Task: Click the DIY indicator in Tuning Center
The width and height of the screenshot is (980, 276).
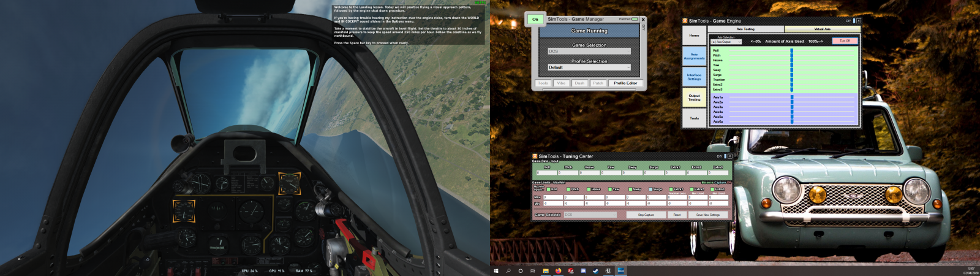Action: [720, 156]
